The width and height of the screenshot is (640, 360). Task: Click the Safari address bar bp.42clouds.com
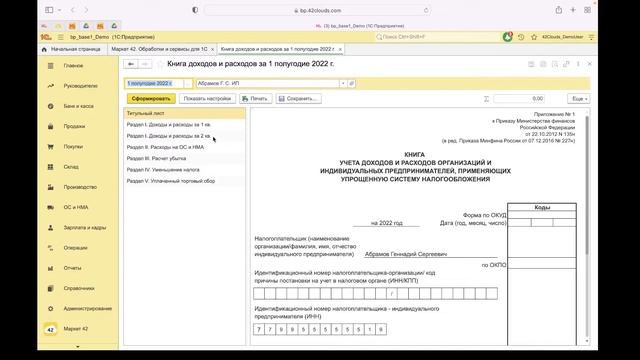tap(318, 10)
